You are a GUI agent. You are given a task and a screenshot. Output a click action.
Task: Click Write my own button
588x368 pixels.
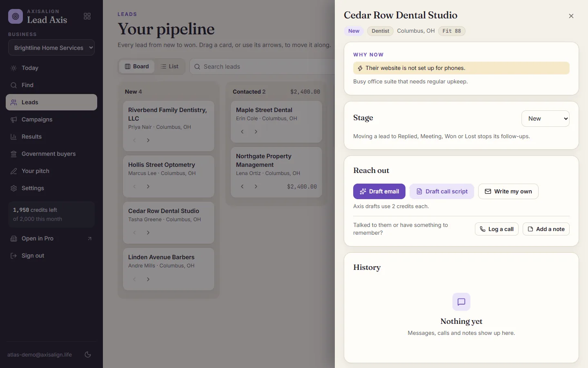coord(508,191)
